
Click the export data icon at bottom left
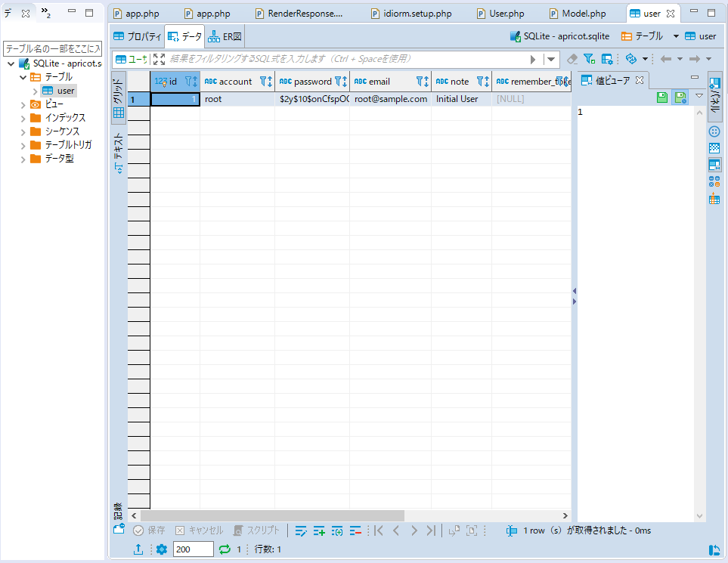coord(138,549)
